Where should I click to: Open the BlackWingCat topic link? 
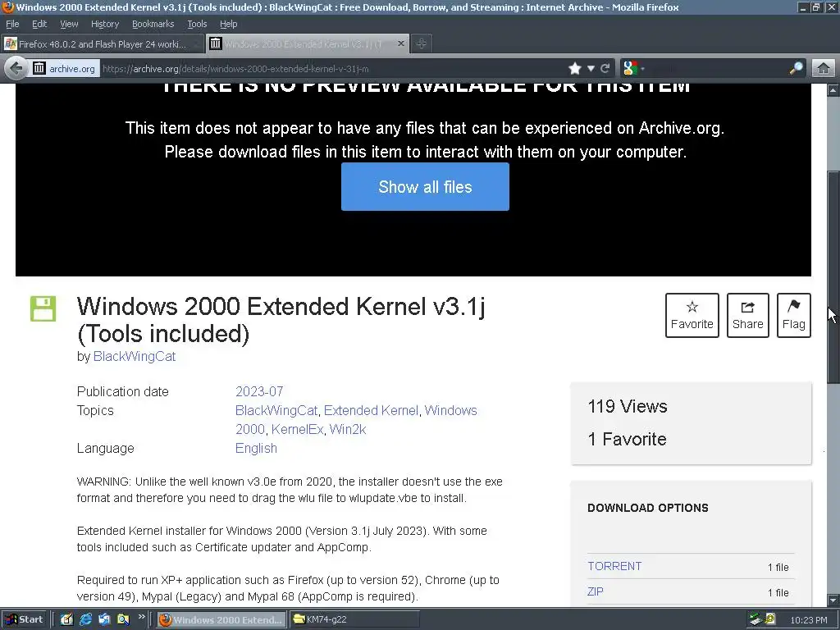[276, 410]
